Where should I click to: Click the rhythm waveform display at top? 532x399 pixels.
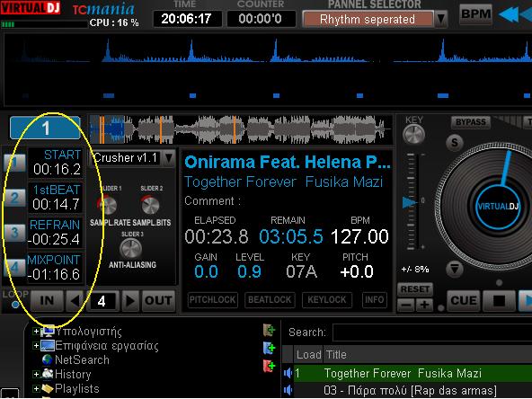click(268, 69)
